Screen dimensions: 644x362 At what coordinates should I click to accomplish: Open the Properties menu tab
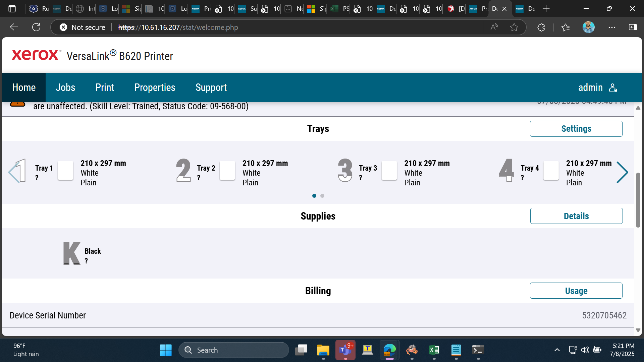pos(155,87)
